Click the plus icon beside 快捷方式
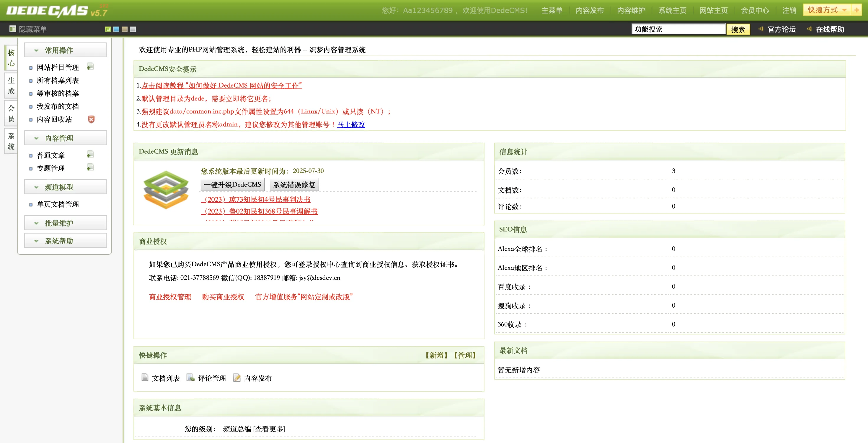This screenshot has width=868, height=443. [856, 10]
